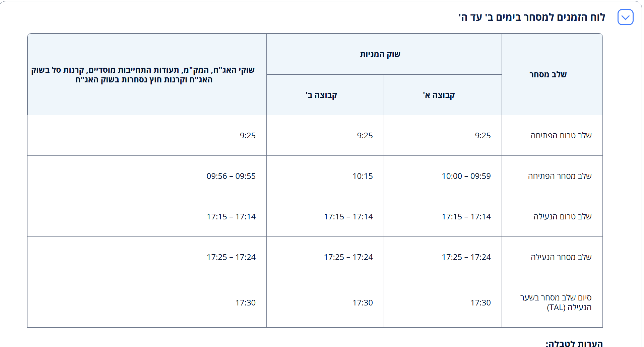The image size is (644, 347).
Task: Select the 'קבוצה א'' sub-header
Action: (x=439, y=95)
